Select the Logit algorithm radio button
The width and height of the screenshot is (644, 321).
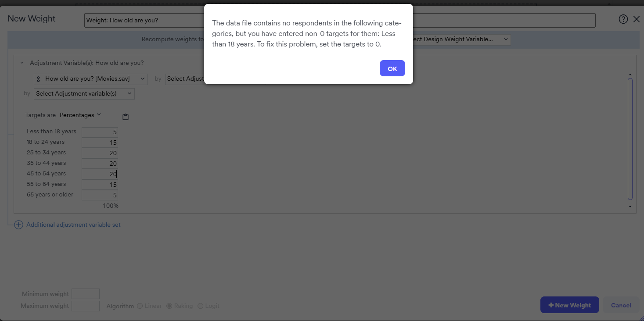pos(200,306)
